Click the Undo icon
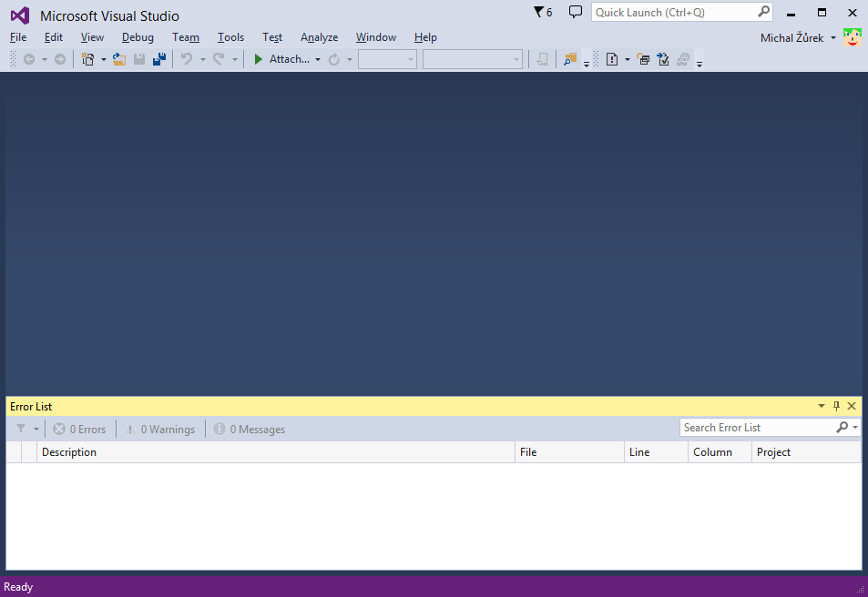The image size is (868, 597). pos(189,59)
